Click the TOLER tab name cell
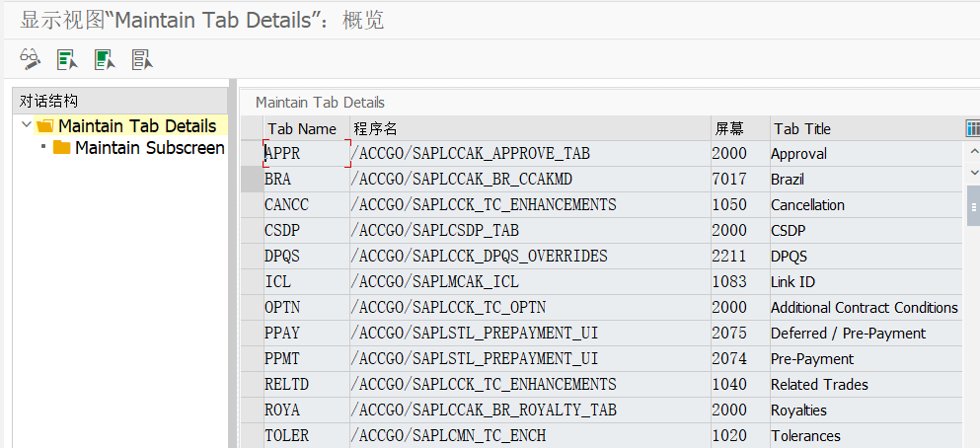Image resolution: width=980 pixels, height=448 pixels. 306,435
